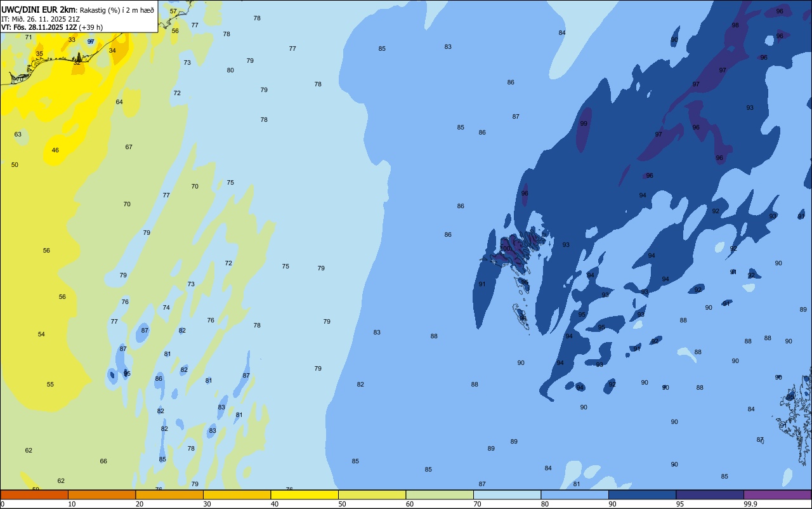Click the map value '100' over the islands

coord(505,249)
